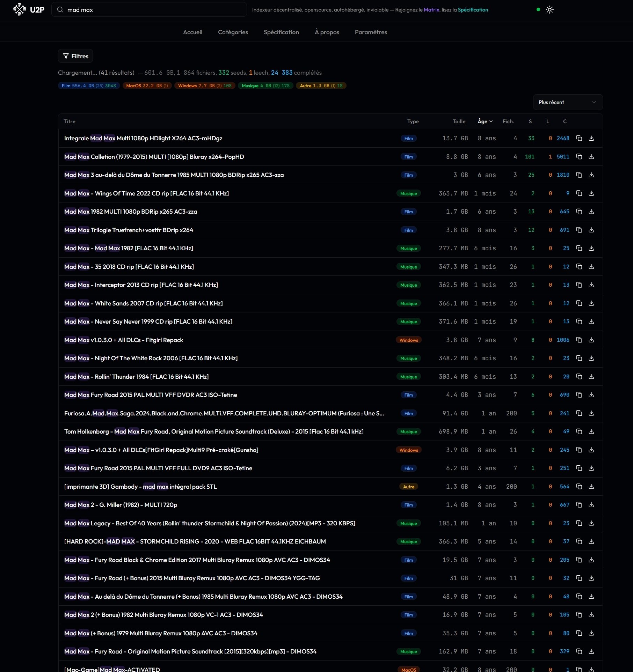
Task: Click download icon for Integrale Mad Max row
Action: (591, 138)
